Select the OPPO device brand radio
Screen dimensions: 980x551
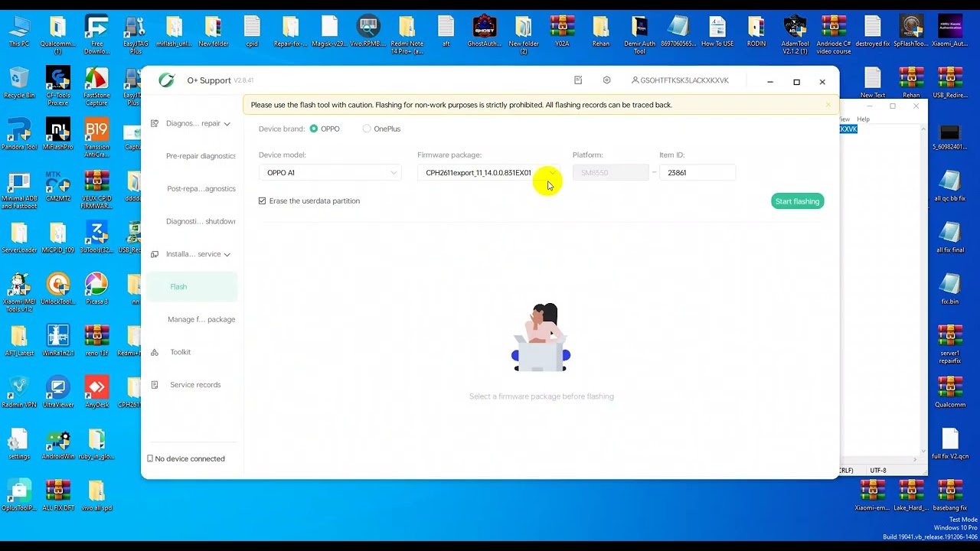tap(314, 129)
